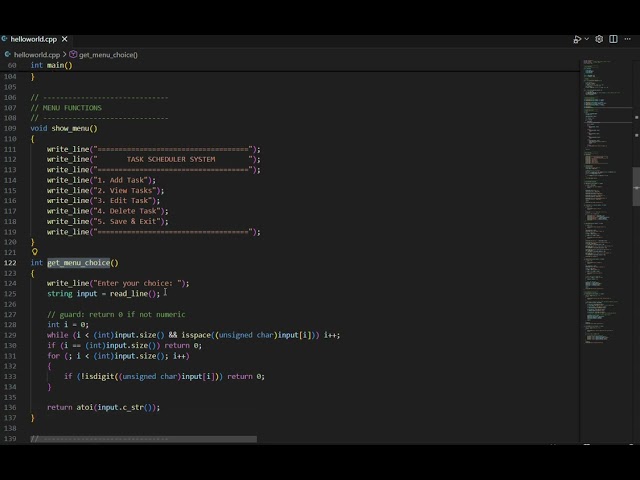Click line number 122 in the gutter
The width and height of the screenshot is (640, 480).
[10, 263]
